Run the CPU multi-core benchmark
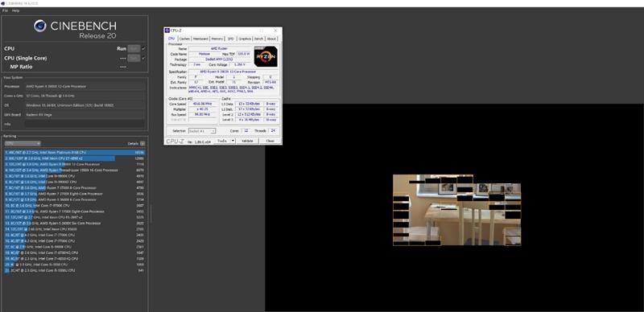Image resolution: width=644 pixels, height=312 pixels. [x=134, y=48]
